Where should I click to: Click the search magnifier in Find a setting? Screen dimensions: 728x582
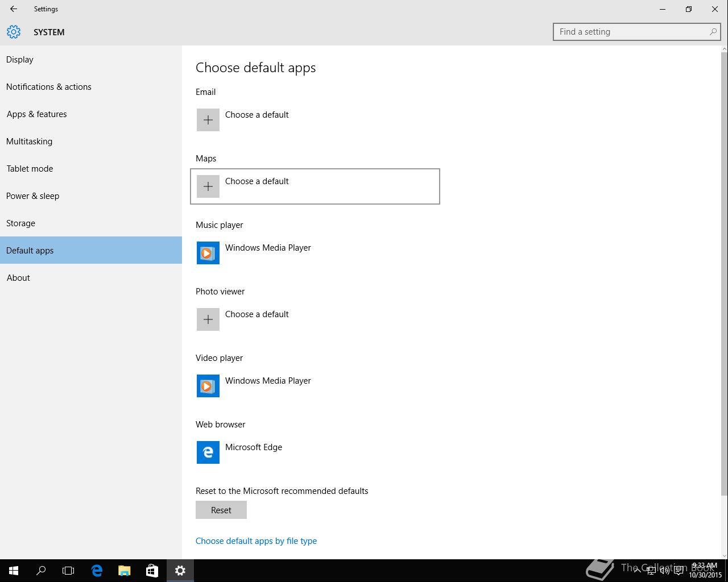tap(713, 32)
